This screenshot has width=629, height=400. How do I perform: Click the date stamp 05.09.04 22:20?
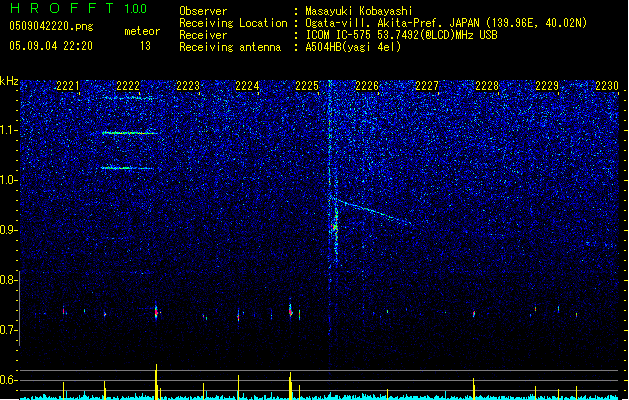[51, 46]
